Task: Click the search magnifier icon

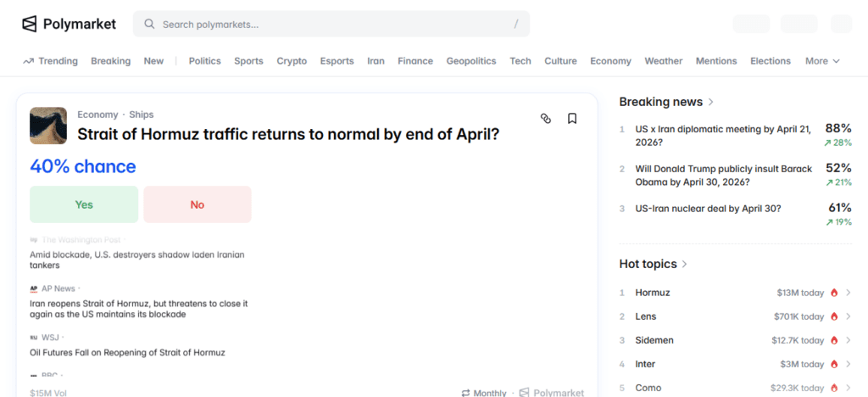Action: point(149,24)
